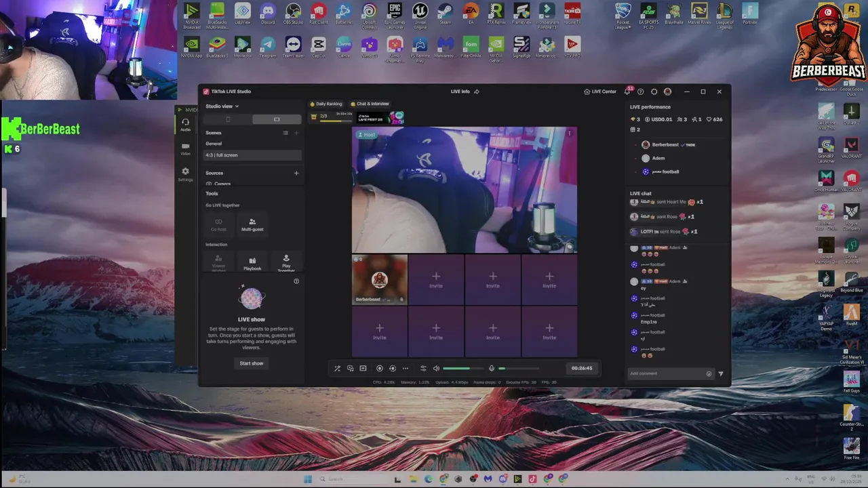868x488 pixels.
Task: Click the record button in toolbar
Action: [x=380, y=369]
